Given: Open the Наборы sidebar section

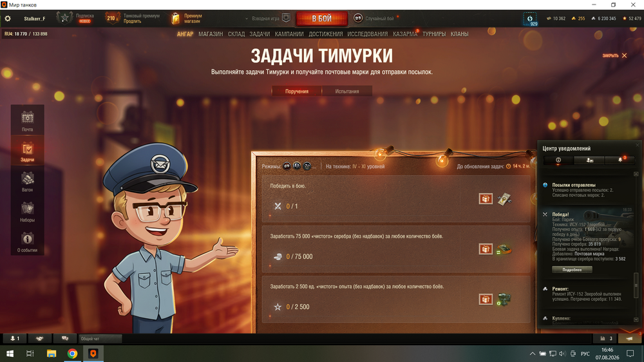Looking at the screenshot, I should [28, 211].
